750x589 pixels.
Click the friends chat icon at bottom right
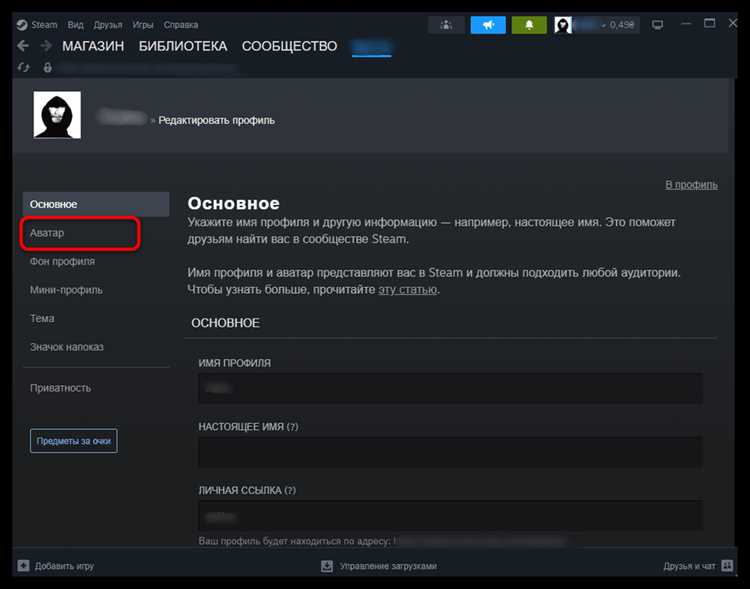tap(727, 566)
